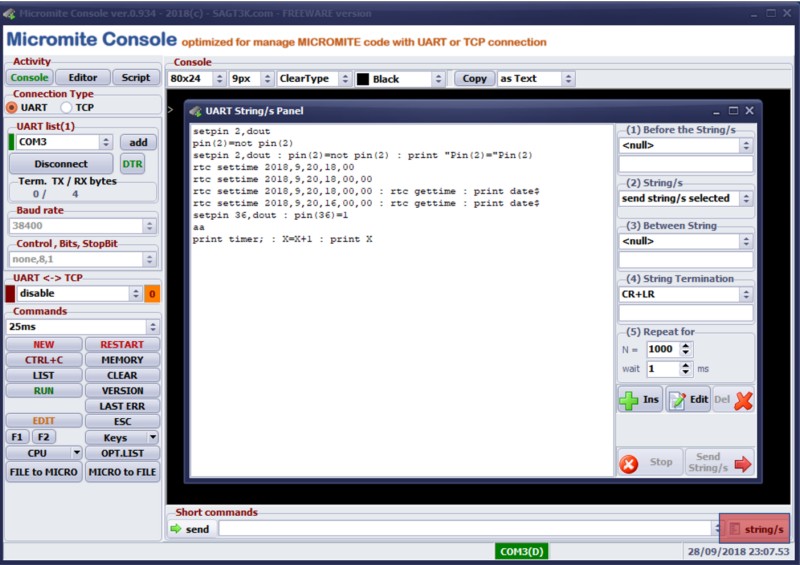
Task: Switch to the Editor tab
Action: pyautogui.click(x=83, y=77)
